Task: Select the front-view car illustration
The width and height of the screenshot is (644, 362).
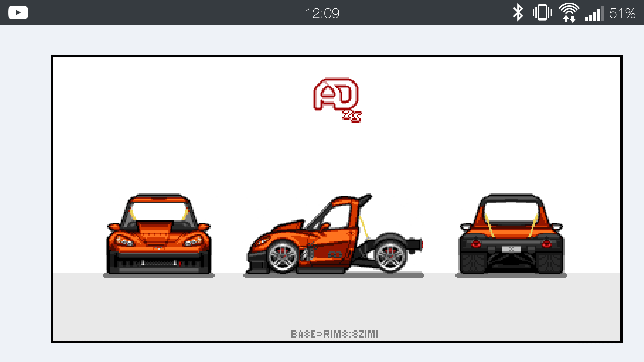Action: [158, 235]
